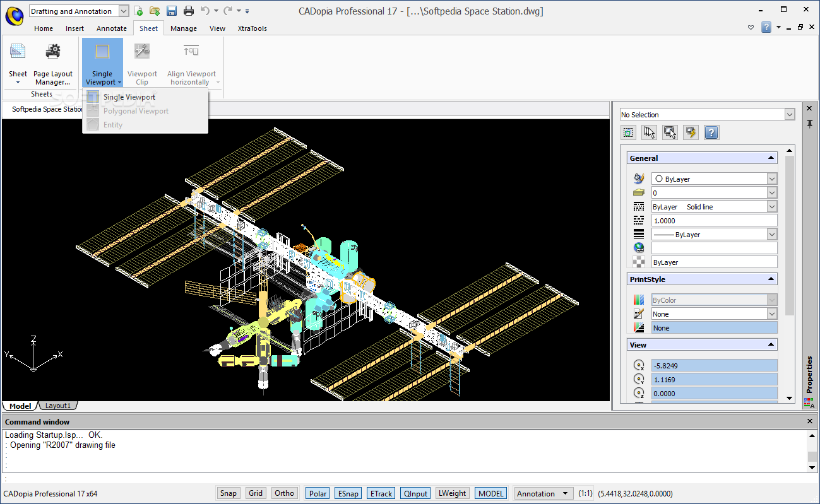Toggle Snap mode in status bar
The image size is (820, 504).
point(229,493)
